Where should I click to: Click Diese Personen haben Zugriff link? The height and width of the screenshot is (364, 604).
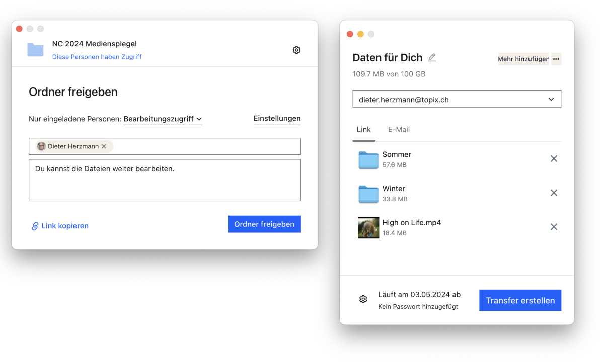(97, 57)
